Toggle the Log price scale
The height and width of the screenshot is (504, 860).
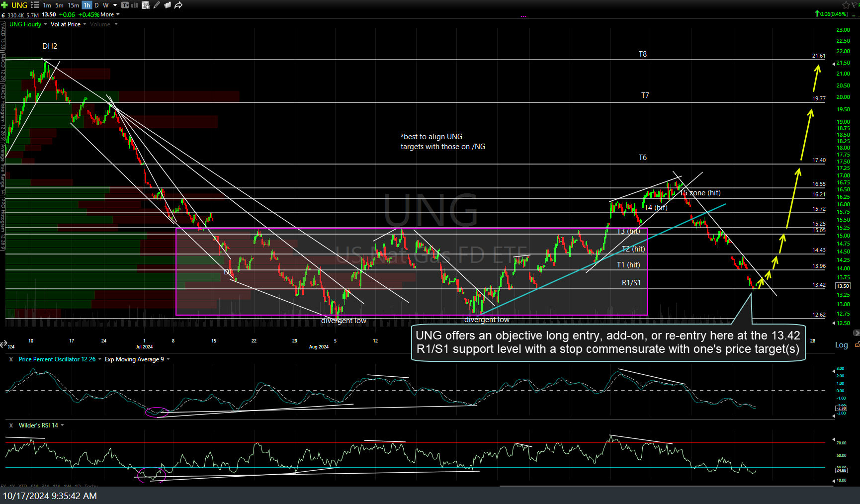[841, 345]
